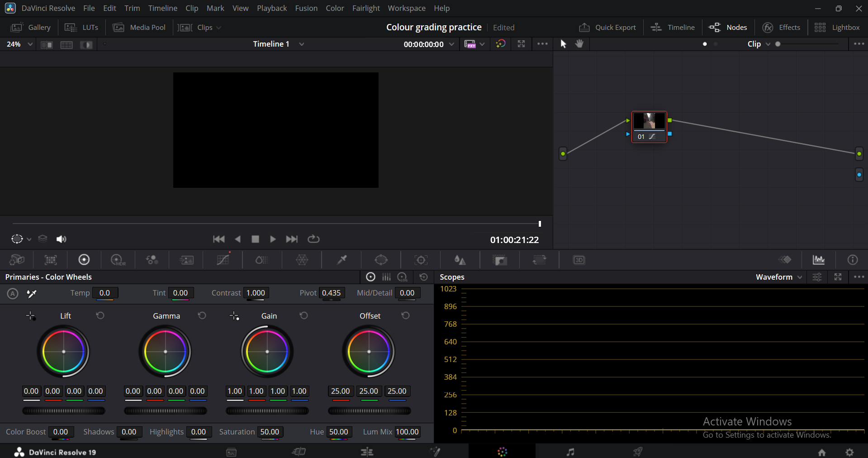Select the Color Wheels palette icon
Screen dimensions: 868x458
(84, 260)
